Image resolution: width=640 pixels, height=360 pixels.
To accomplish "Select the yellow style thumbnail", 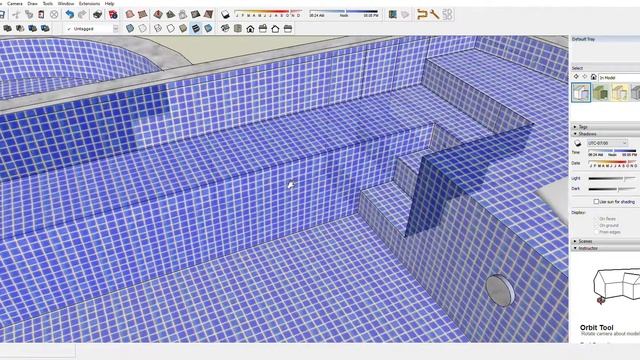I will (620, 92).
